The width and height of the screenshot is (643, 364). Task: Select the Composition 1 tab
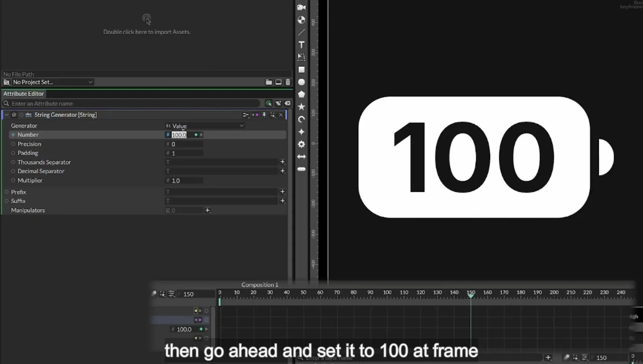click(260, 285)
